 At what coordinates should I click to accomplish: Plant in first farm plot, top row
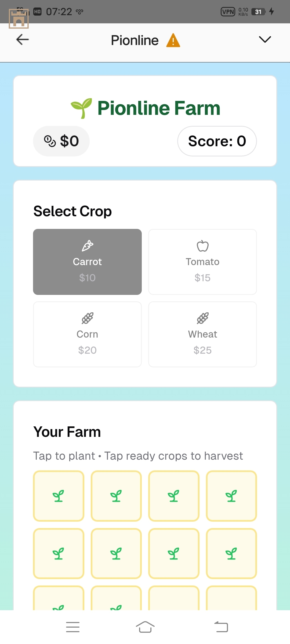(x=59, y=496)
